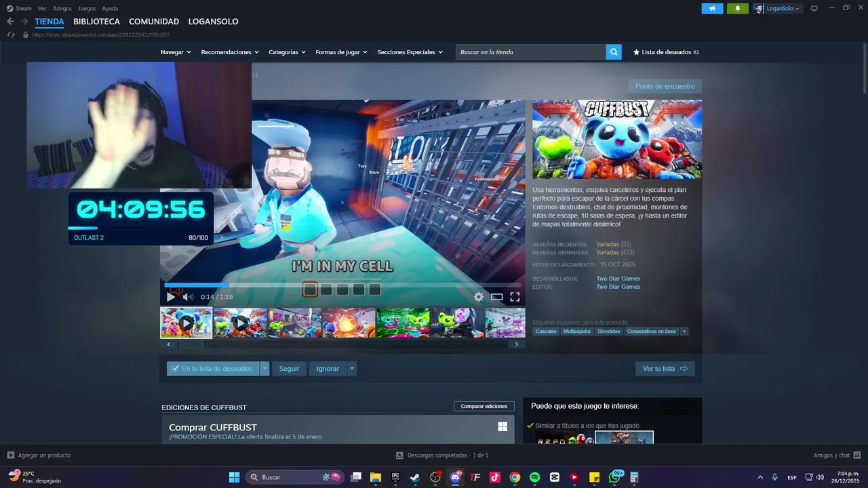Mute the trailer volume
The width and height of the screenshot is (868, 488).
pos(188,297)
